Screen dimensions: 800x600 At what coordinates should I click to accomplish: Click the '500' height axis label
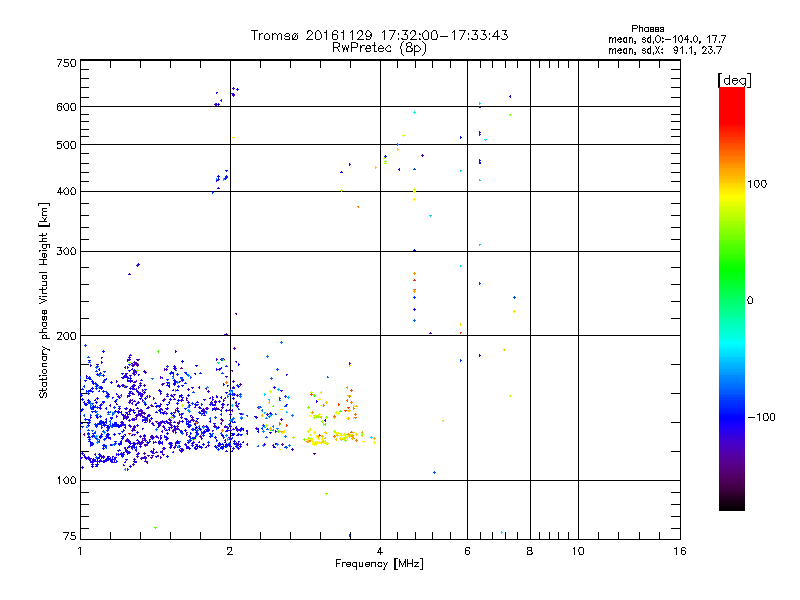pos(66,145)
